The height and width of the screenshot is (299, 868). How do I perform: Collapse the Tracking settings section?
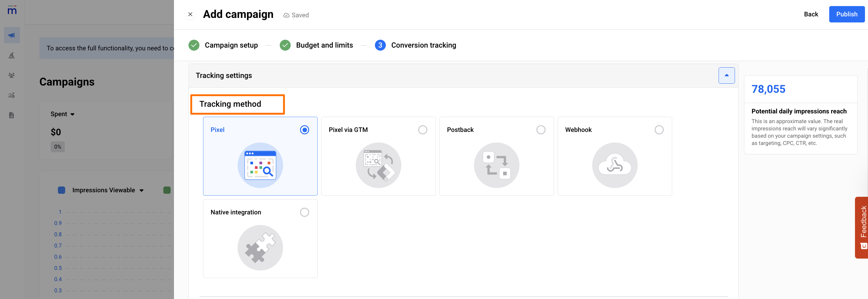point(726,76)
